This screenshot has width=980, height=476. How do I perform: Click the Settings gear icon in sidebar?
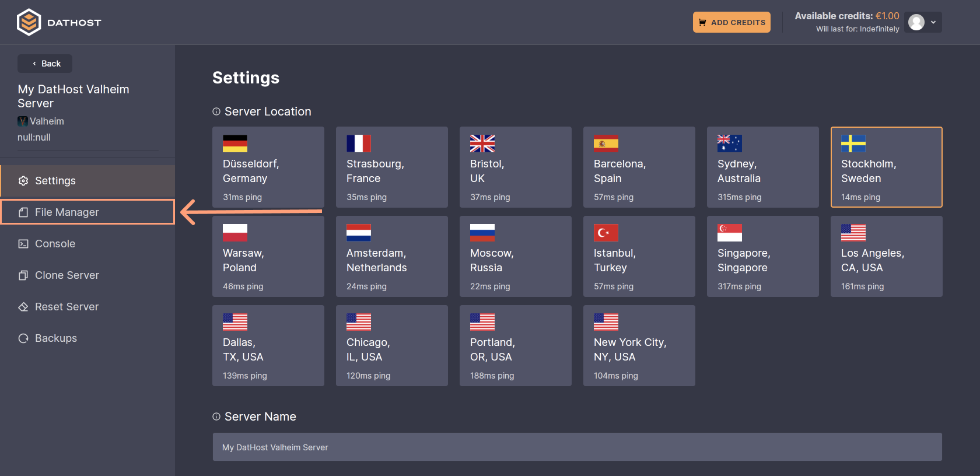[x=23, y=181]
